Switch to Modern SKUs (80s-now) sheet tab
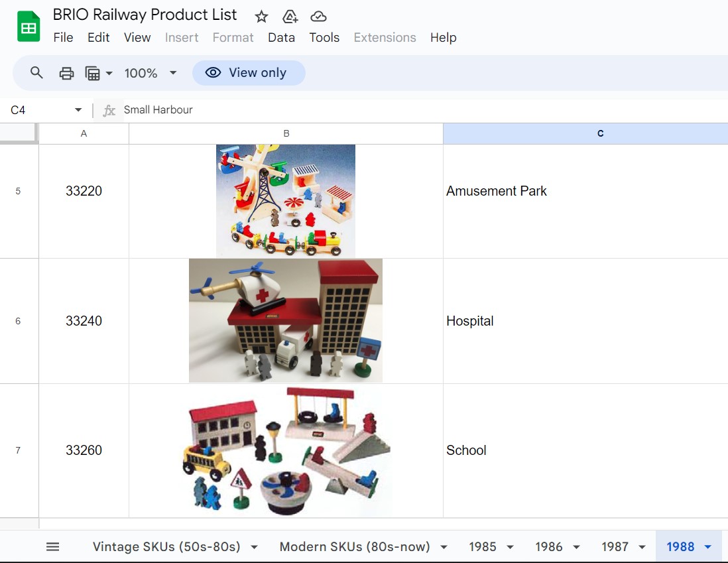 click(x=354, y=546)
